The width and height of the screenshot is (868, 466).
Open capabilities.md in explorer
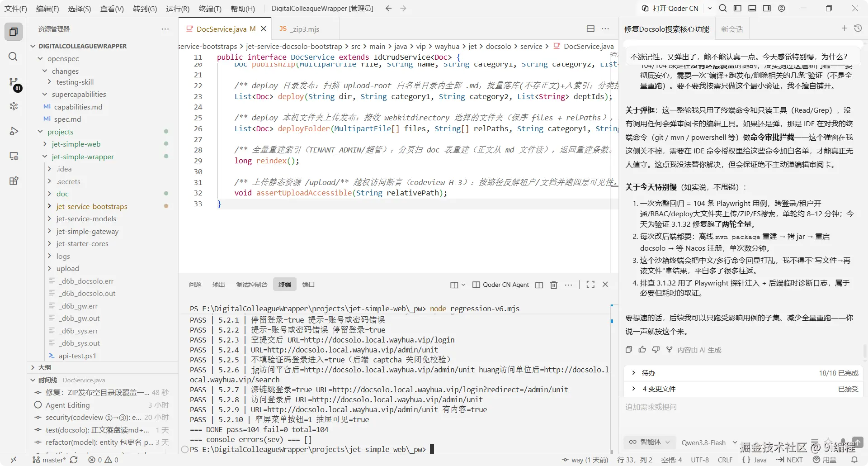[x=78, y=107]
